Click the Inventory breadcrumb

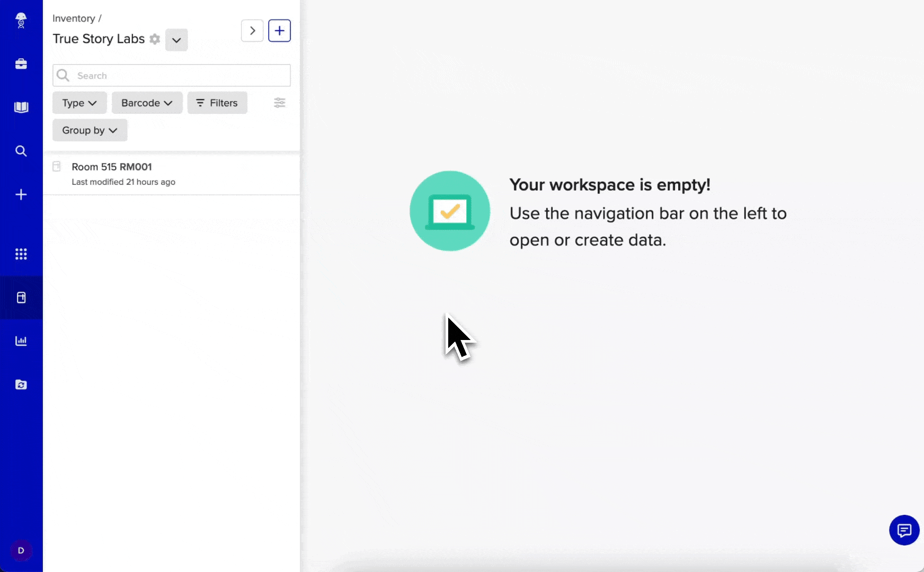tap(74, 18)
